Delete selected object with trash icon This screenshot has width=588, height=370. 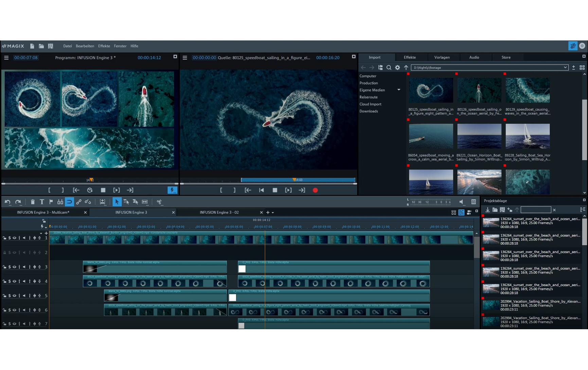pyautogui.click(x=33, y=202)
